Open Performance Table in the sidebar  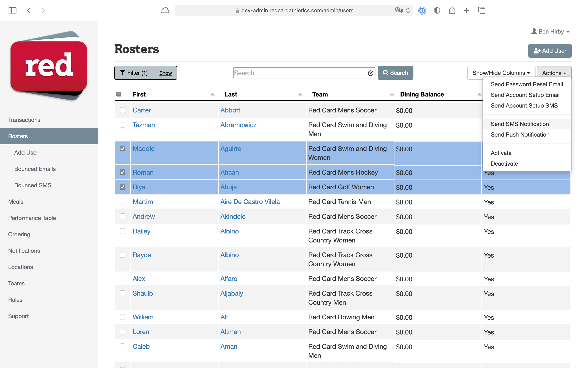tap(32, 218)
